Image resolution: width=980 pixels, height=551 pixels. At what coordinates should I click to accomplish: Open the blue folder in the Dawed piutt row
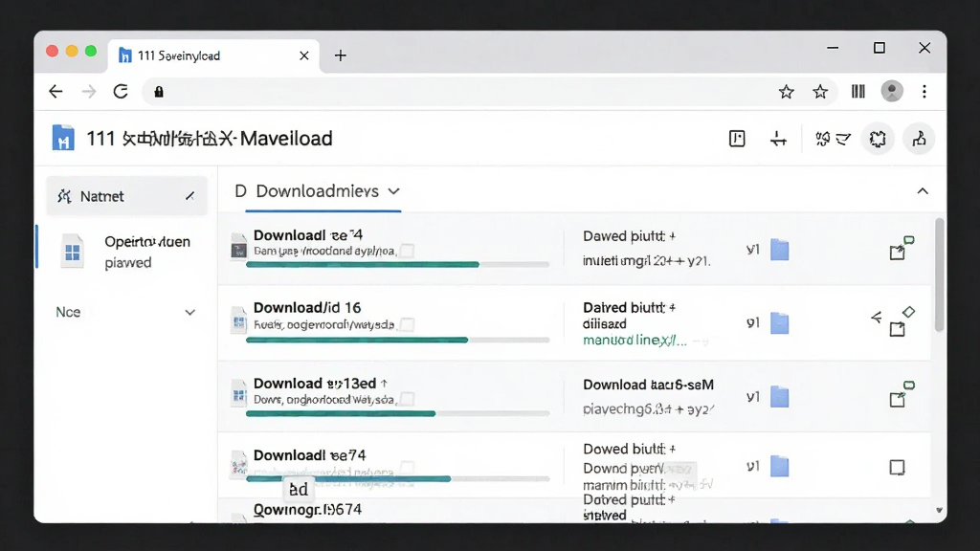[779, 250]
